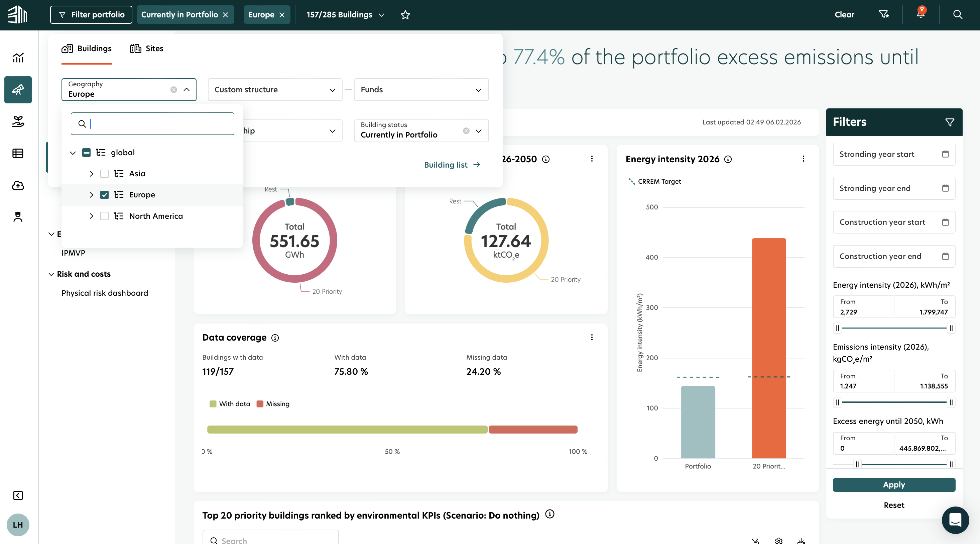Click the favorite star icon
Image resolution: width=980 pixels, height=544 pixels.
pyautogui.click(x=405, y=15)
